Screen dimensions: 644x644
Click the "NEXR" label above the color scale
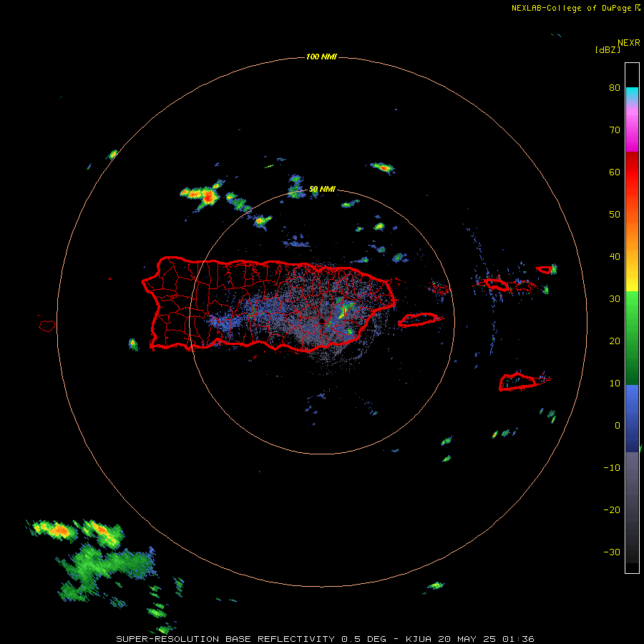(628, 43)
